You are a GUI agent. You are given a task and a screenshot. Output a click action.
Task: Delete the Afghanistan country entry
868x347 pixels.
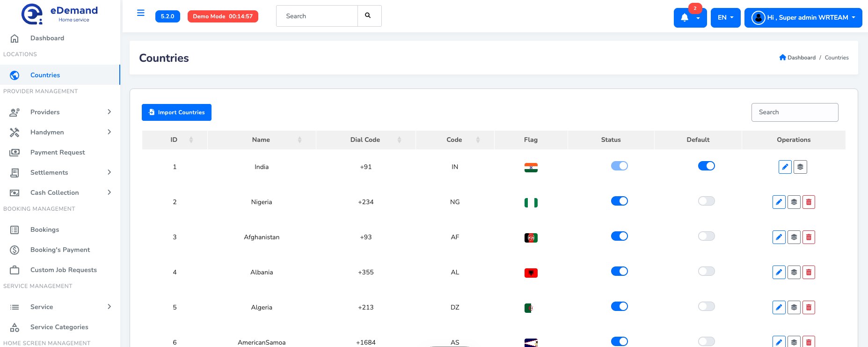[x=809, y=237]
